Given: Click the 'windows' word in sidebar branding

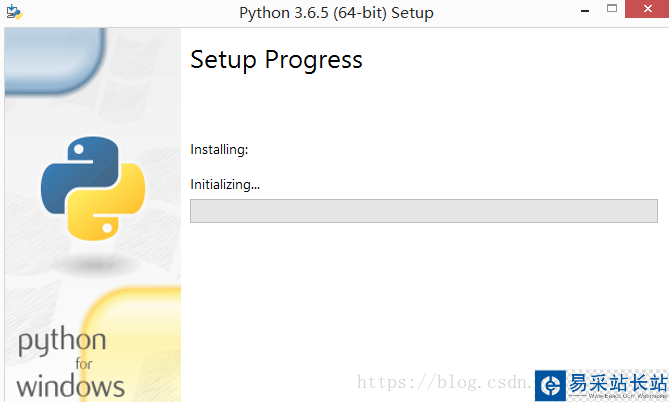Looking at the screenshot, I should coord(70,386).
